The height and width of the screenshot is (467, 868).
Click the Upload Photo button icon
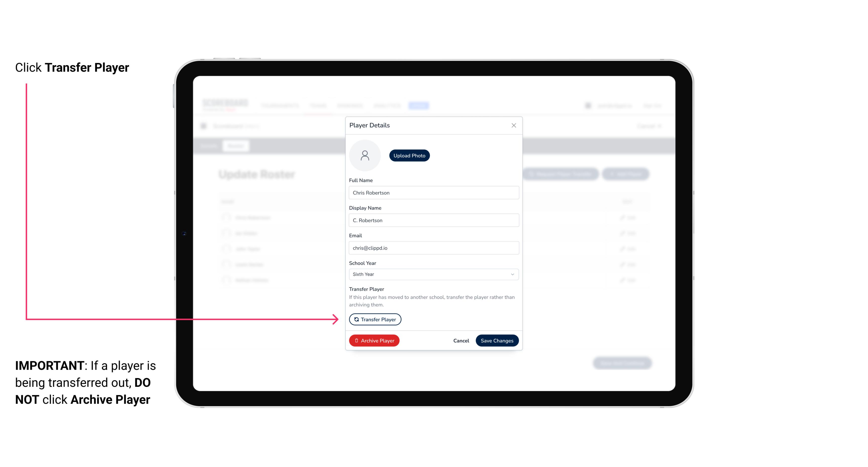[409, 155]
